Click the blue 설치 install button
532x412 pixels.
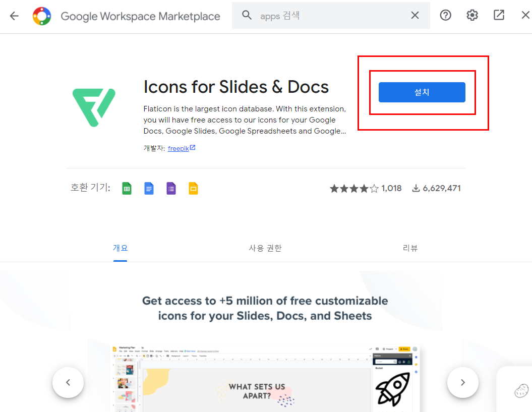(422, 92)
